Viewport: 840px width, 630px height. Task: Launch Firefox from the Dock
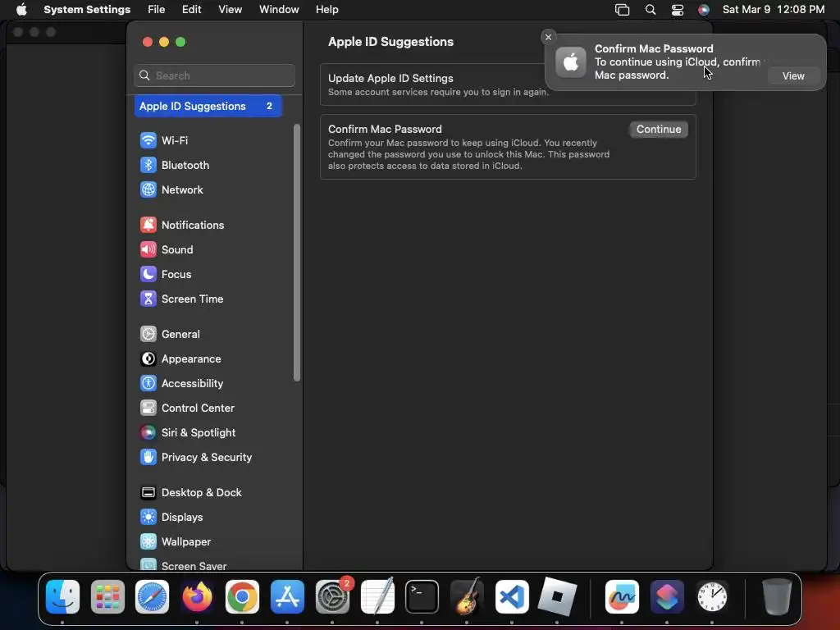pyautogui.click(x=197, y=596)
